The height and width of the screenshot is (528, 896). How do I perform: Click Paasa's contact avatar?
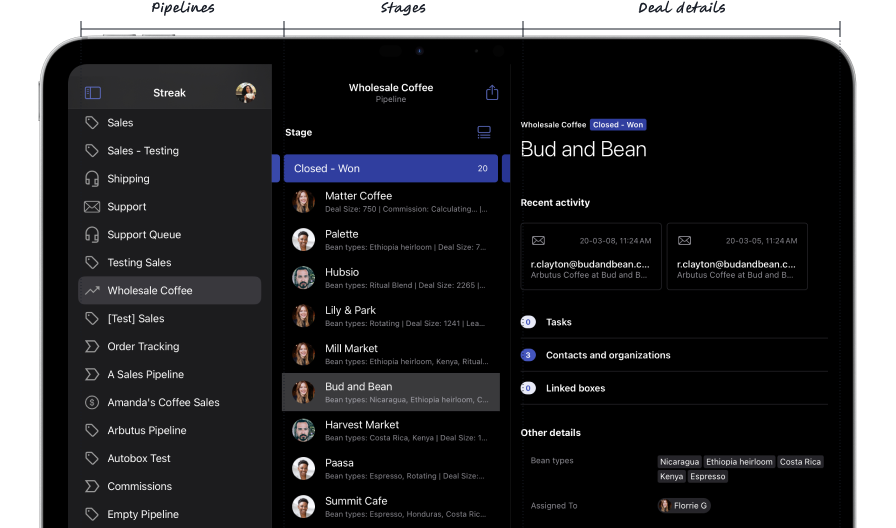pyautogui.click(x=303, y=469)
